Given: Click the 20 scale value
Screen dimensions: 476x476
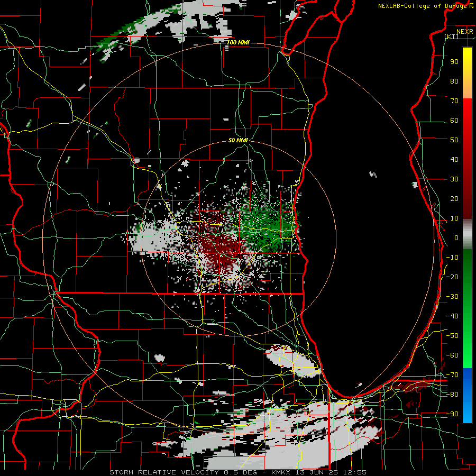Looking at the screenshot, I should pyautogui.click(x=454, y=199).
